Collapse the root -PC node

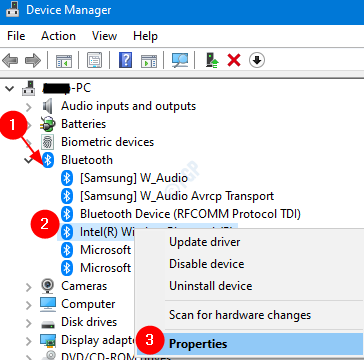(10, 89)
